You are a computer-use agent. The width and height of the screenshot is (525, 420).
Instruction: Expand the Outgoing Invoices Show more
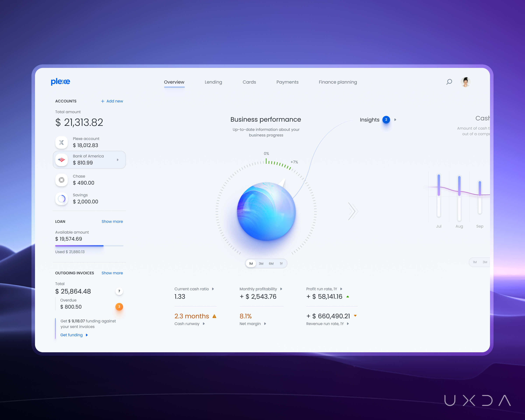coord(112,273)
